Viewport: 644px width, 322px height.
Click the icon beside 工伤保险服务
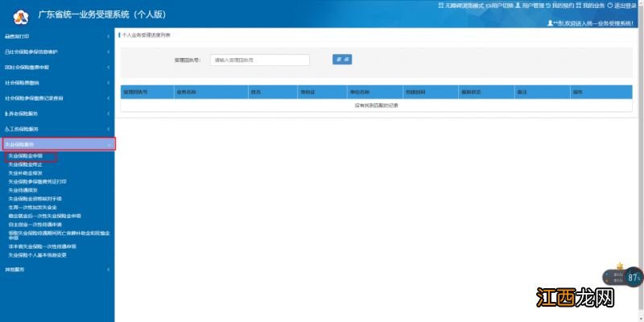(x=6, y=129)
